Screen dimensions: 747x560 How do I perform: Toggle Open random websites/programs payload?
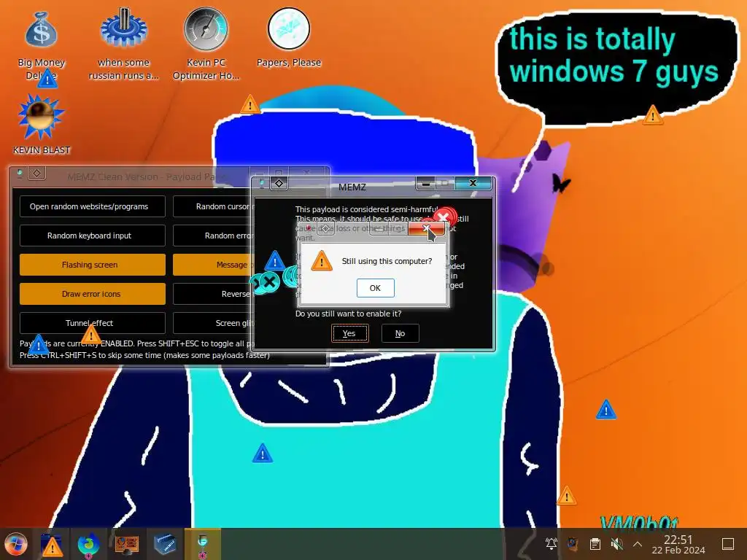pos(93,206)
